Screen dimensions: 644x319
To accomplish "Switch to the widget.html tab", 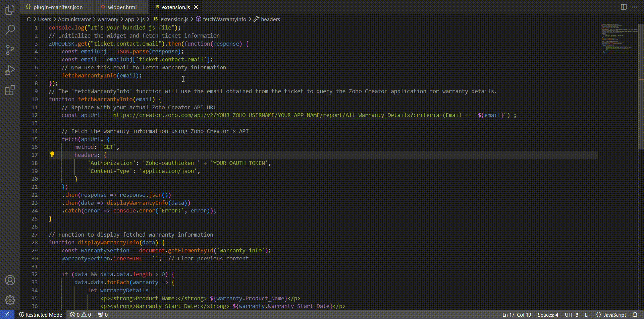I will pos(122,7).
